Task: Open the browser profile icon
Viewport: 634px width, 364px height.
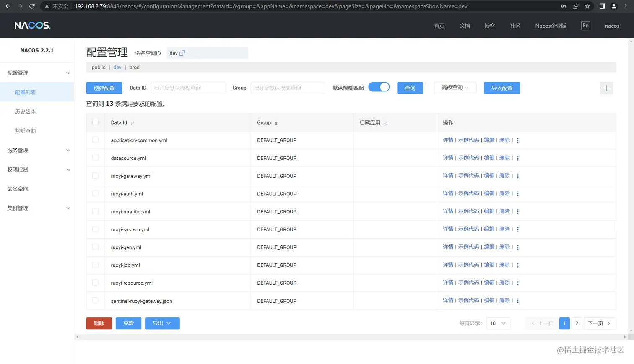Action: (614, 6)
